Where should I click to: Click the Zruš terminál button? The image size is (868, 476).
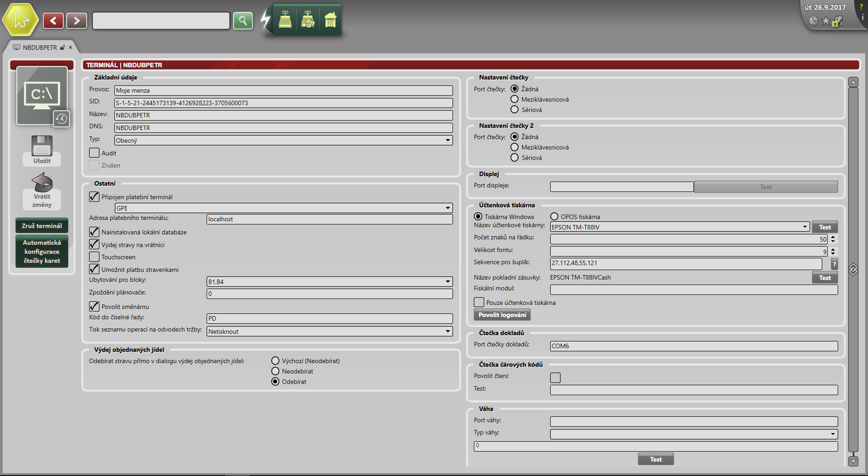[x=42, y=226]
